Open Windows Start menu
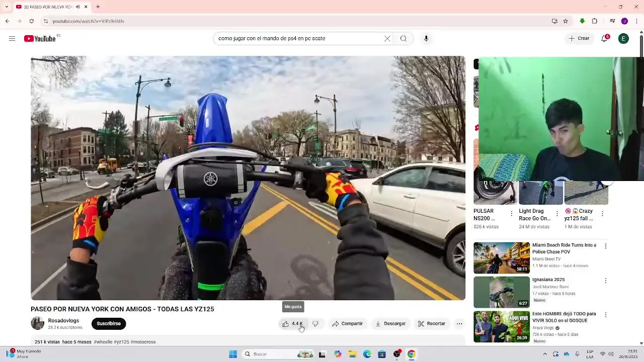 point(233,354)
